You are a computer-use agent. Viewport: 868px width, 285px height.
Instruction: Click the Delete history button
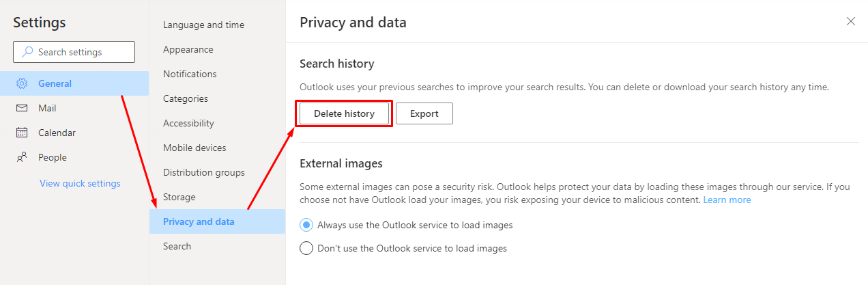[344, 113]
